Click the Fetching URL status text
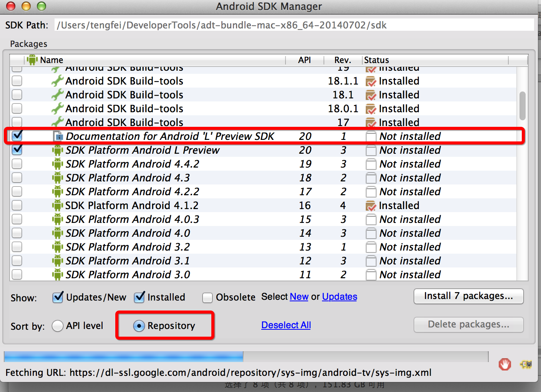 218,372
